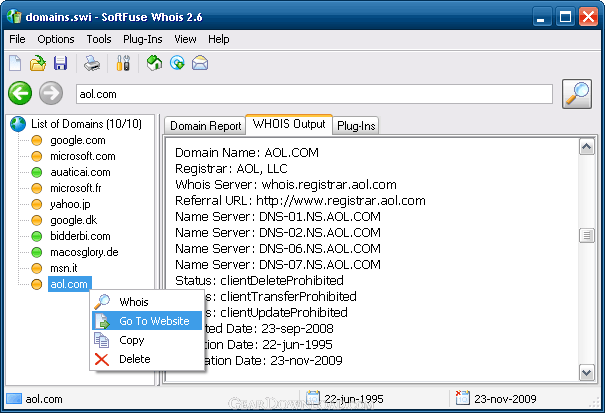
Task: Select yahoo.jp in the domain list
Action: click(x=70, y=204)
